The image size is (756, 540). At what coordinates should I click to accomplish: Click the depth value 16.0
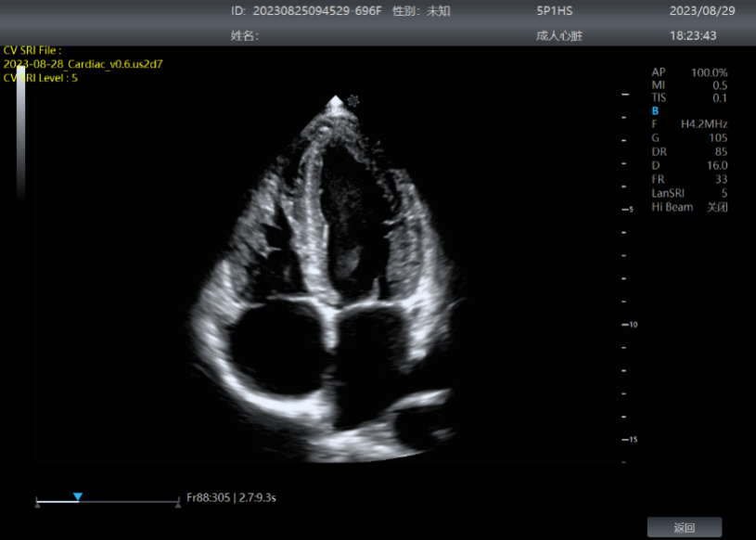pos(717,165)
